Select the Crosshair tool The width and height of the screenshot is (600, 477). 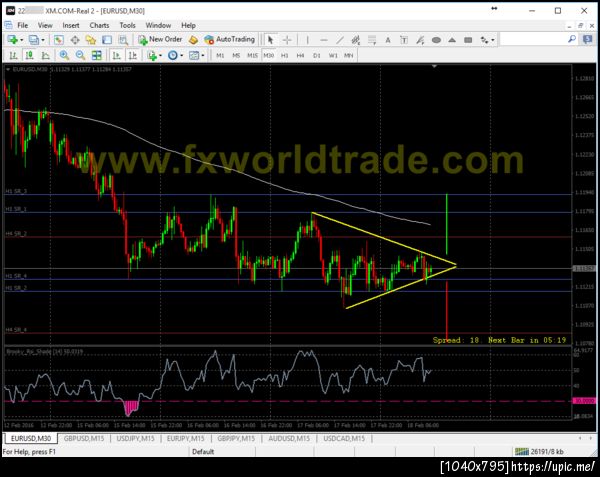click(287, 40)
